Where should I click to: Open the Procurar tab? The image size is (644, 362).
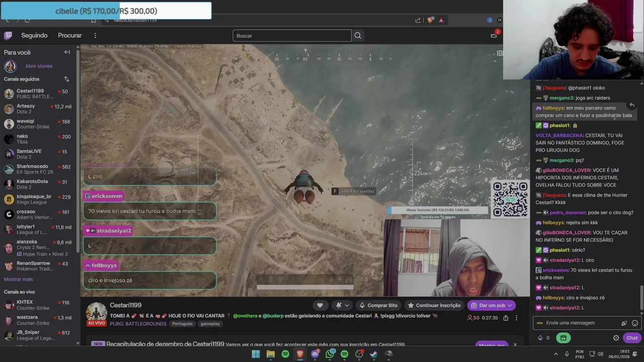click(70, 35)
